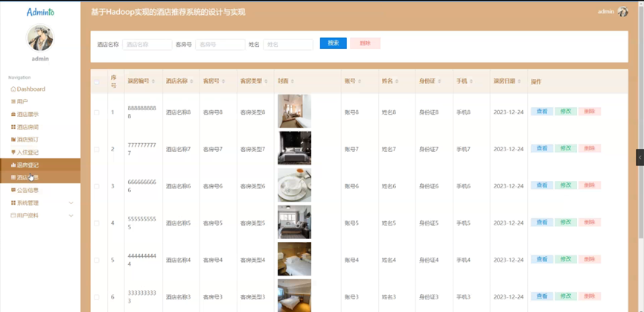
Task: Open cover image of 酒店名称6 row
Action: 295,185
